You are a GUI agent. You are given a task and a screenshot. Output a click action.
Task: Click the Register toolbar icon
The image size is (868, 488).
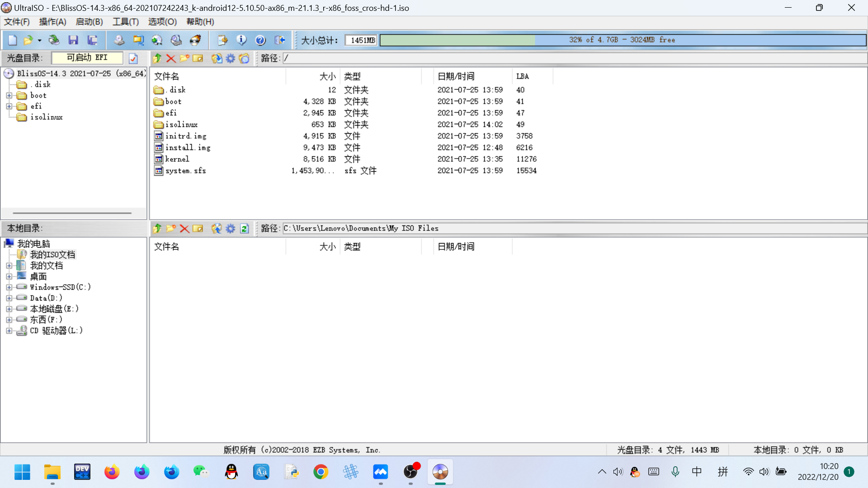(x=222, y=40)
